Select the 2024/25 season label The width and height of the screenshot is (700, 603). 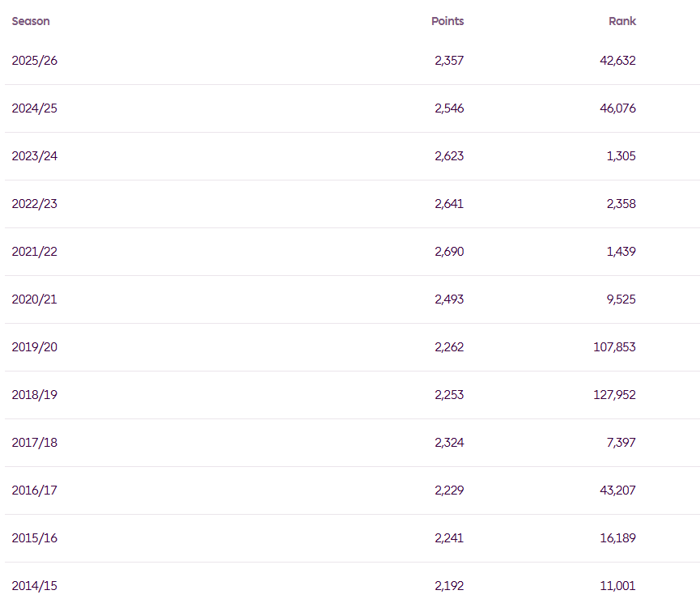pos(34,108)
